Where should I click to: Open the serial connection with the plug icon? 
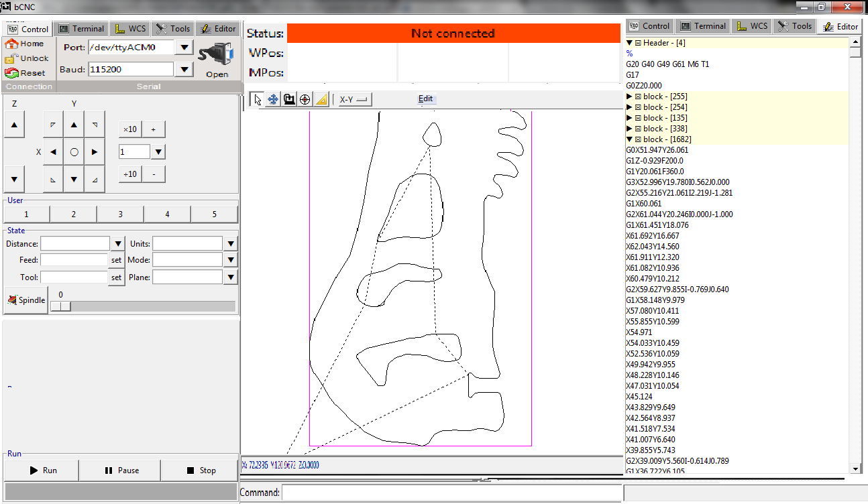coord(217,59)
